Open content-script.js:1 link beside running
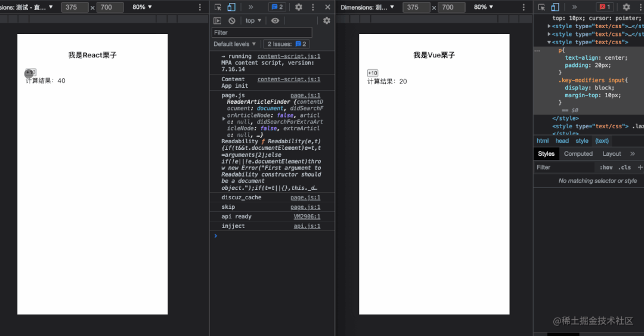The height and width of the screenshot is (336, 644). tap(289, 56)
